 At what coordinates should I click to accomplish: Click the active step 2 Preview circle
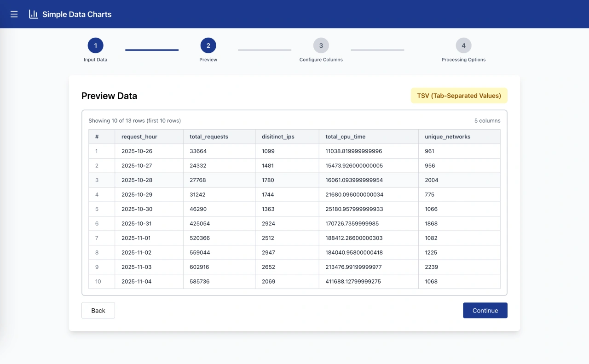(208, 45)
